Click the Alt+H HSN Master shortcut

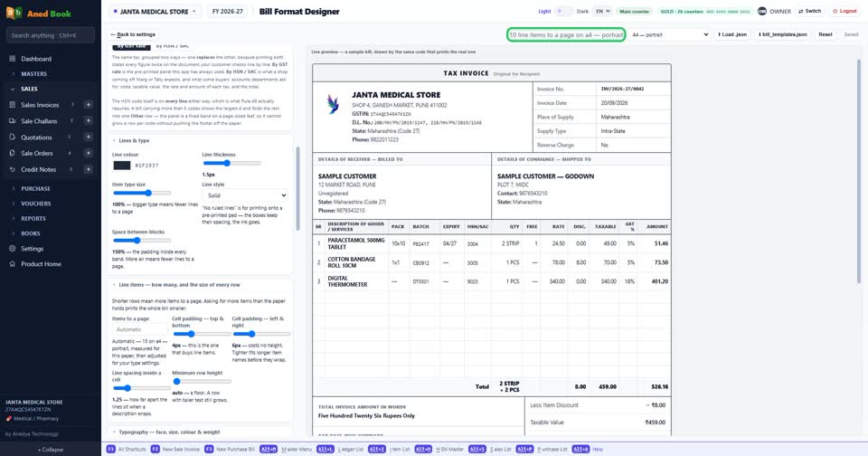click(x=439, y=450)
